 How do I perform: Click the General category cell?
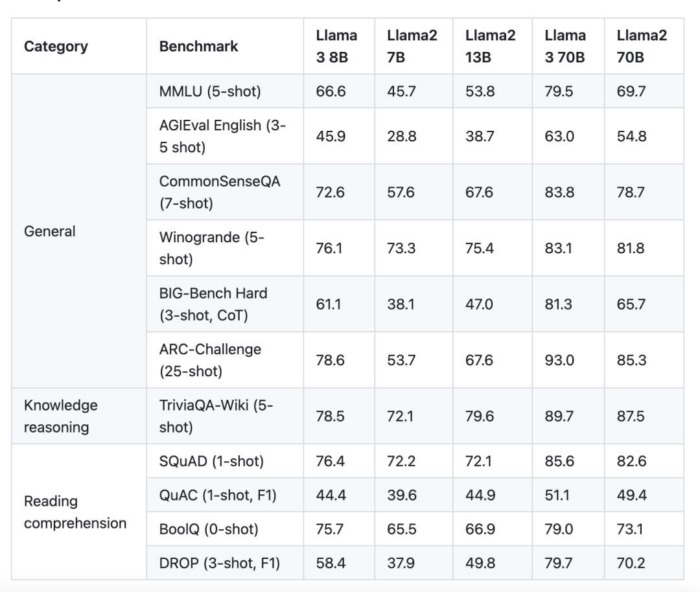(x=50, y=231)
